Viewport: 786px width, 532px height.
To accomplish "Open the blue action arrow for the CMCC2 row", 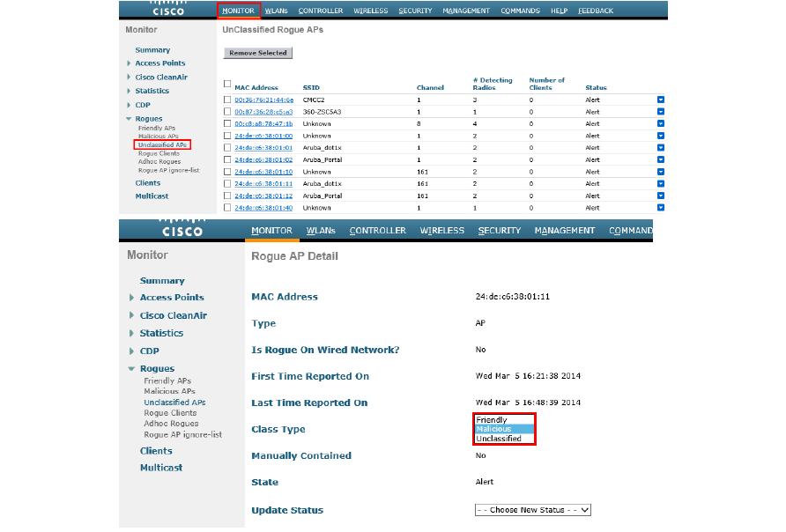I will pos(661,100).
